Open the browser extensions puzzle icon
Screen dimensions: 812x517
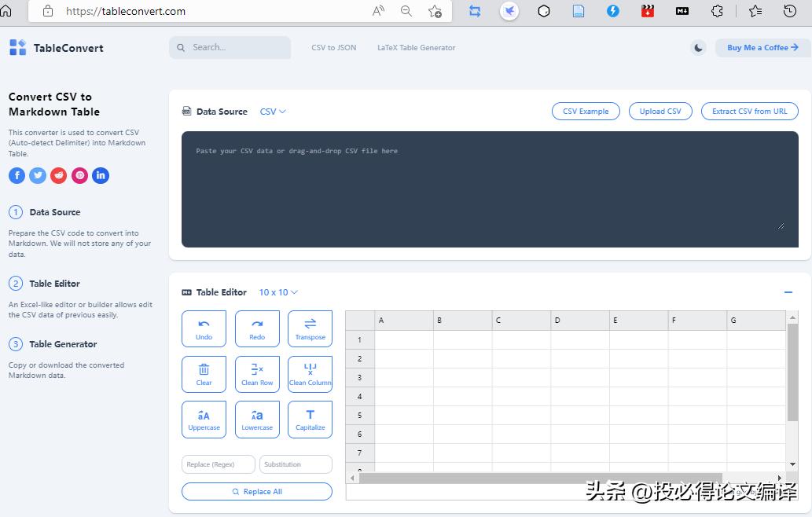click(x=717, y=11)
